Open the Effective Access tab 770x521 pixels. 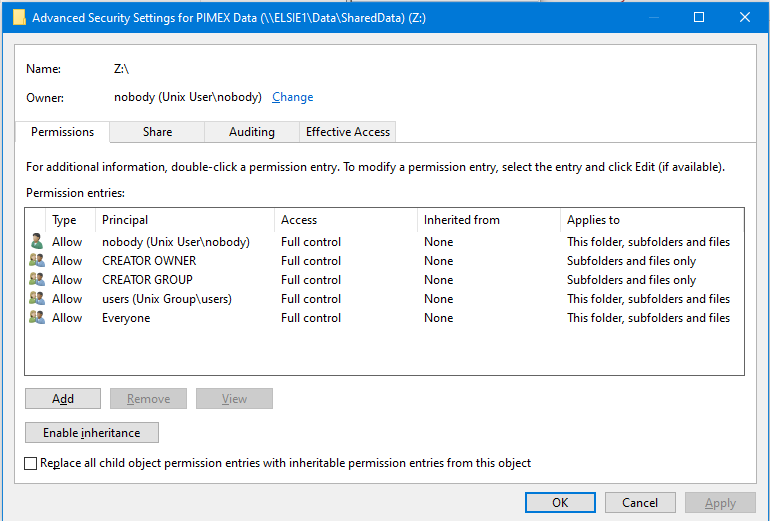tap(348, 132)
